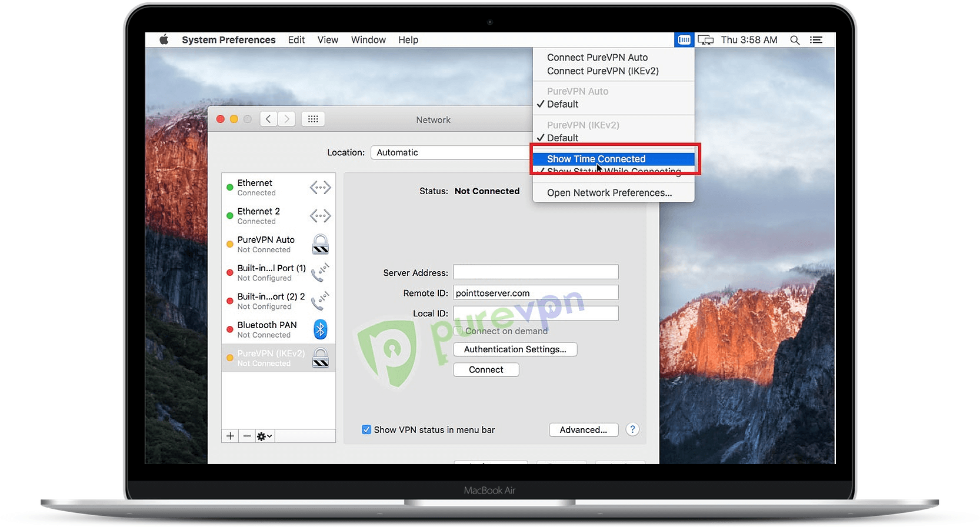Click the Connect button
980x527 pixels.
[486, 369]
